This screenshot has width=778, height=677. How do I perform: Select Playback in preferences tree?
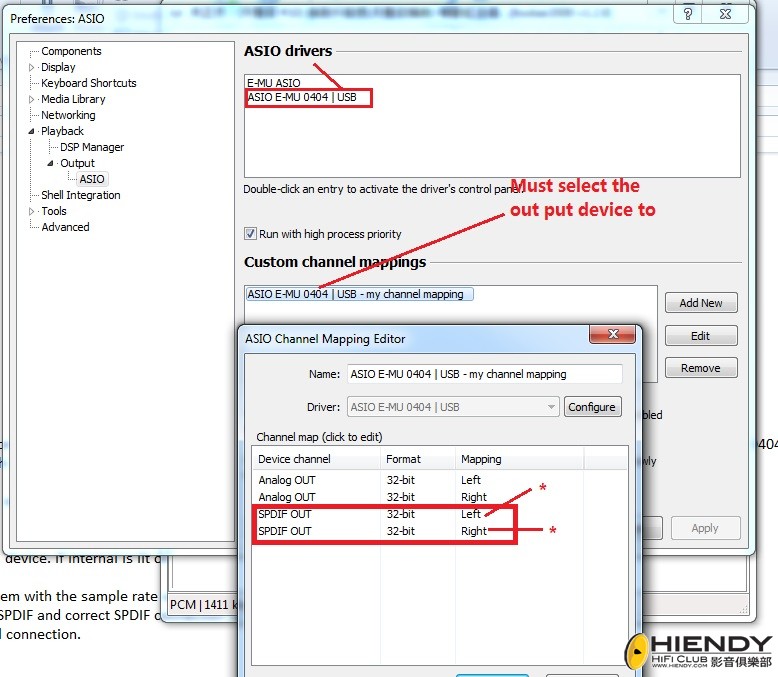click(62, 131)
